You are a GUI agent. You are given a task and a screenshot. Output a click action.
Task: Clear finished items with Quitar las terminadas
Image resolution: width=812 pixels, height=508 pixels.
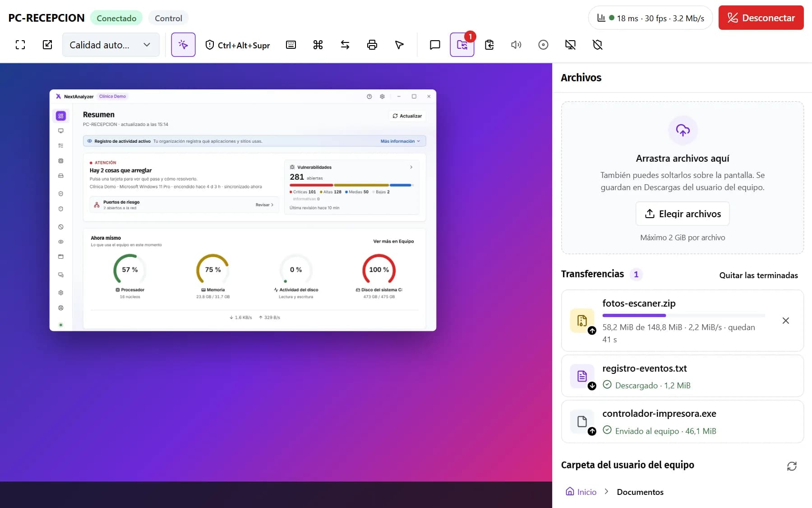[x=758, y=275]
